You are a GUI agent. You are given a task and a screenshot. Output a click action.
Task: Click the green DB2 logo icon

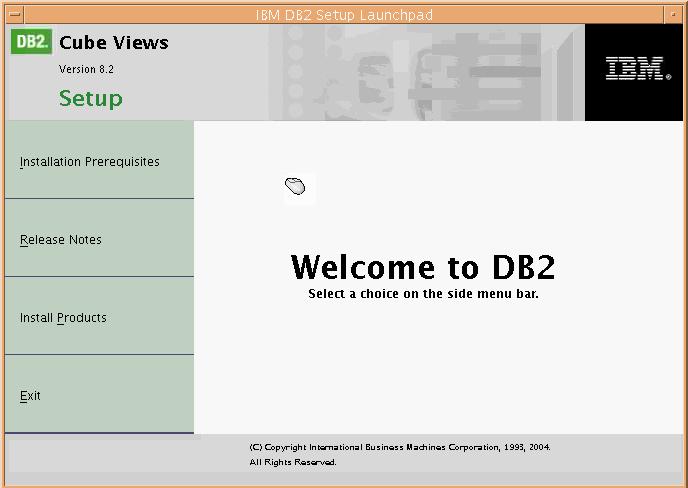click(x=32, y=42)
